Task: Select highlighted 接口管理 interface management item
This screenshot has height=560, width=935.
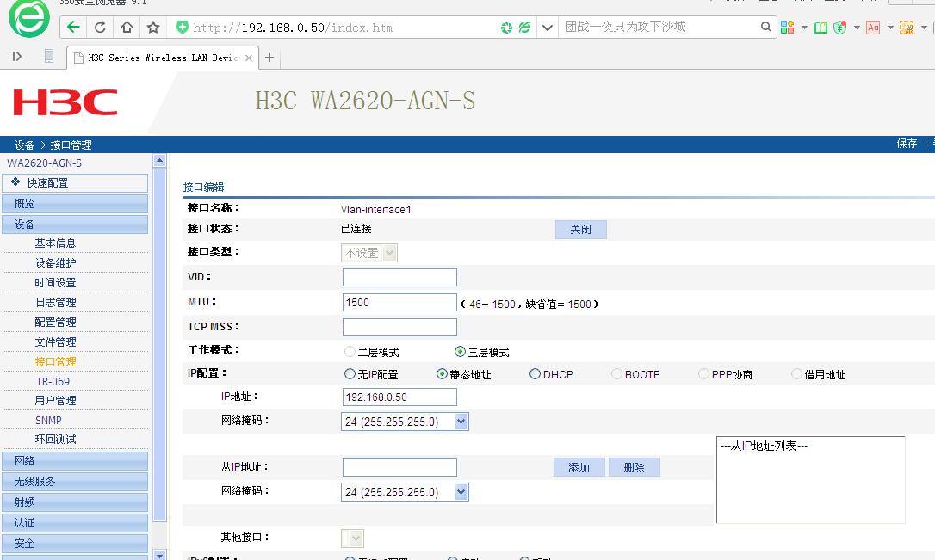Action: click(55, 362)
